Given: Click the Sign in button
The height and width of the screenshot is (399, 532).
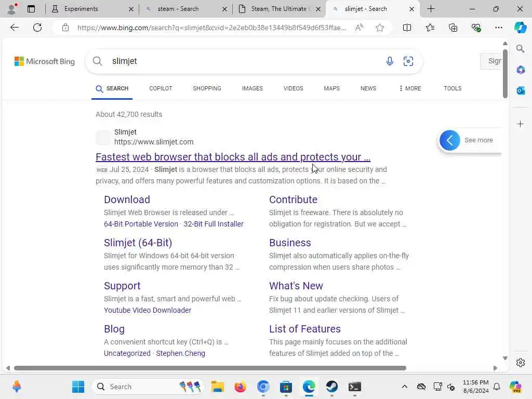Looking at the screenshot, I should tap(491, 61).
